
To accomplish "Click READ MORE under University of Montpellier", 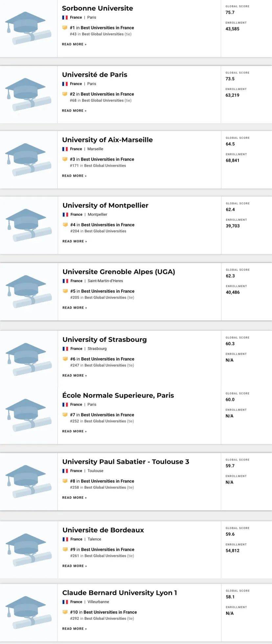I will (75, 241).
